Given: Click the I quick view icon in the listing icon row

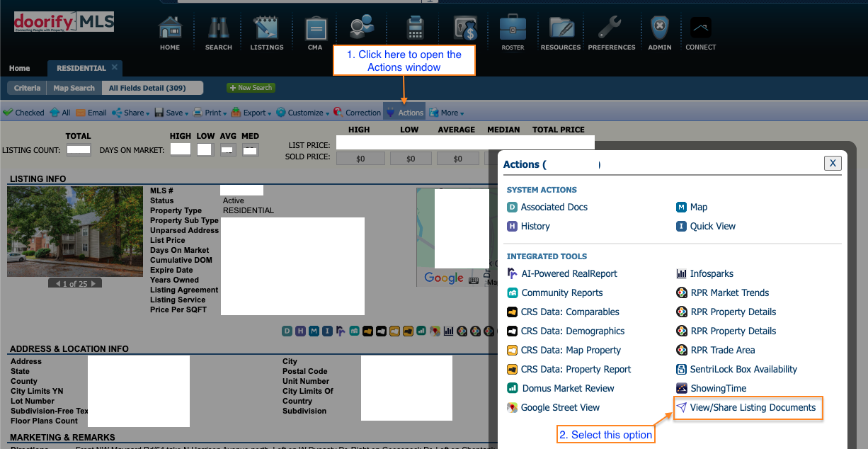Looking at the screenshot, I should (327, 331).
